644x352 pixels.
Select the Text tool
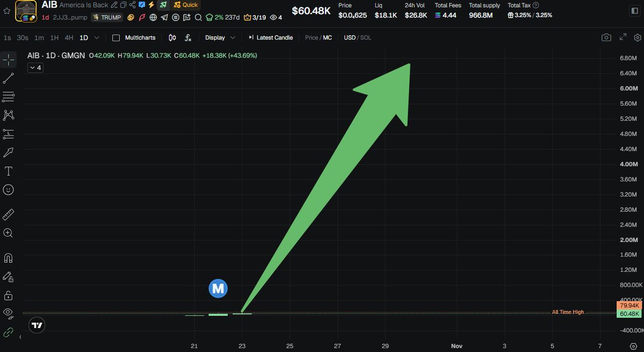8,171
